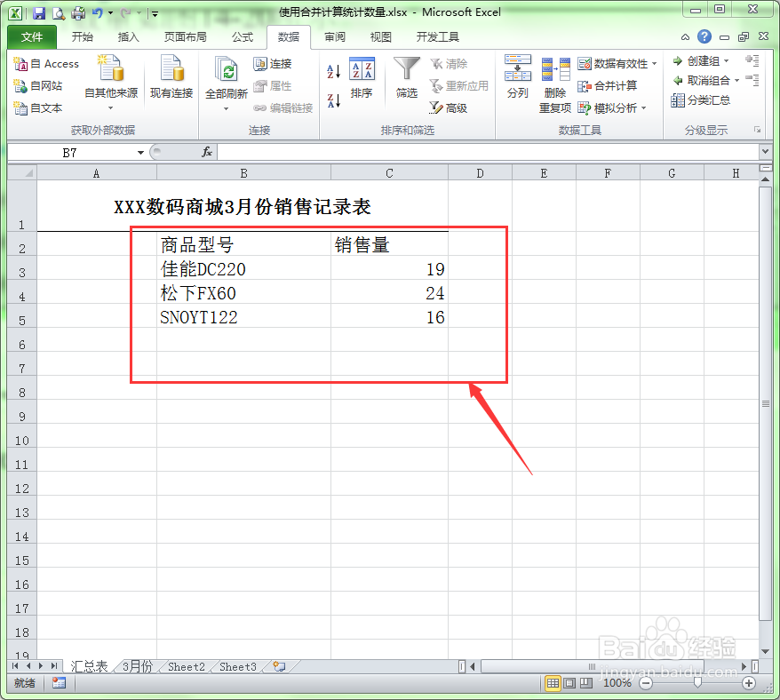Viewport: 780px width, 700px height.
Task: Open the Name Box dropdown arrow
Action: tap(140, 152)
